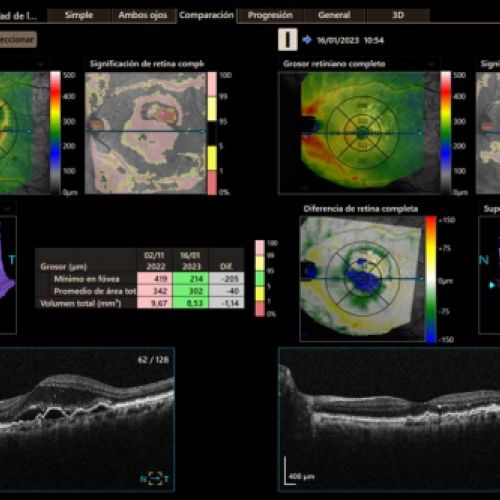The image size is (500, 500).
Task: Click the Grosor (µm) table heading
Action: [x=64, y=266]
